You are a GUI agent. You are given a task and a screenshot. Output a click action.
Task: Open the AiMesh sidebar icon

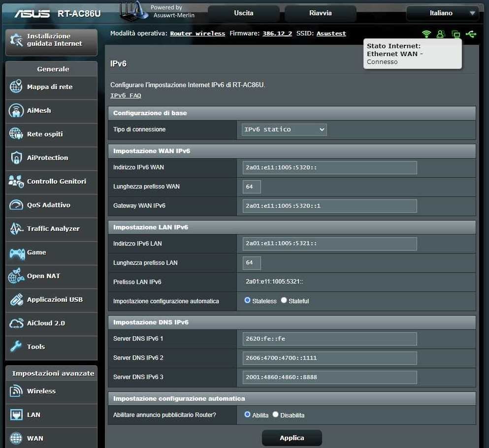point(16,111)
